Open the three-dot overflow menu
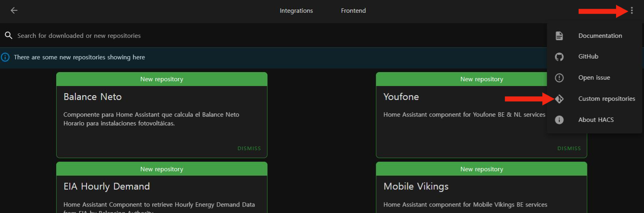 pyautogui.click(x=632, y=11)
